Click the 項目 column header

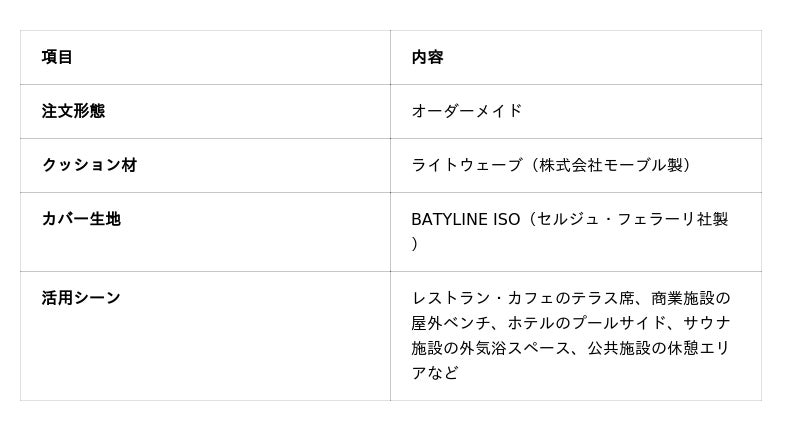pos(57,57)
